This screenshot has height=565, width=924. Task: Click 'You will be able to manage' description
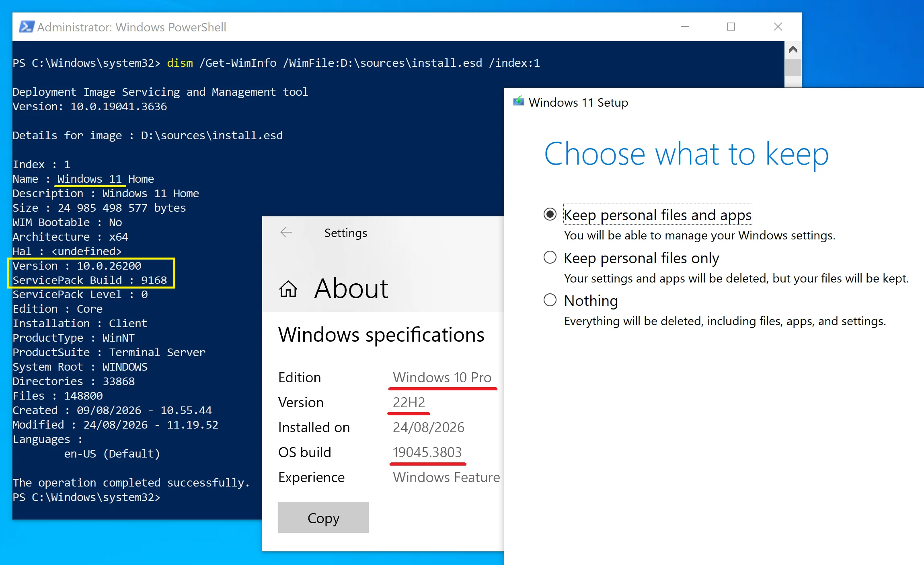700,235
